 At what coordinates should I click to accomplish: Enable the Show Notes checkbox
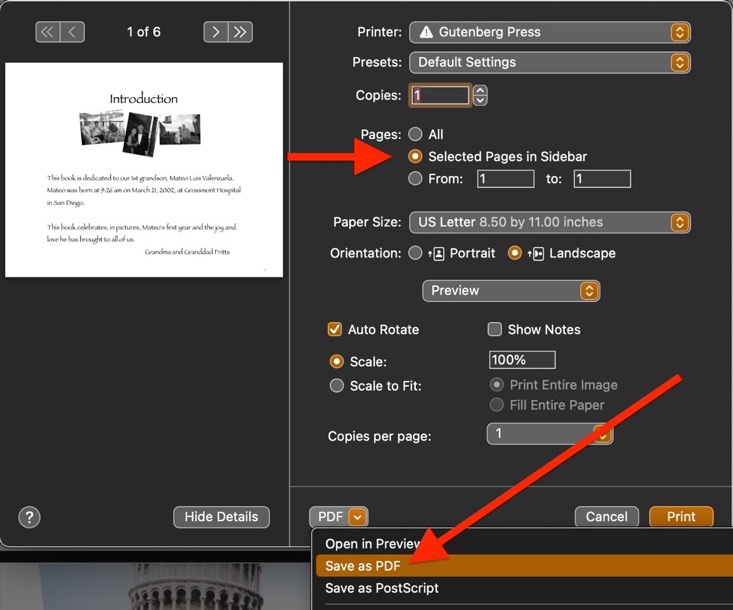495,329
